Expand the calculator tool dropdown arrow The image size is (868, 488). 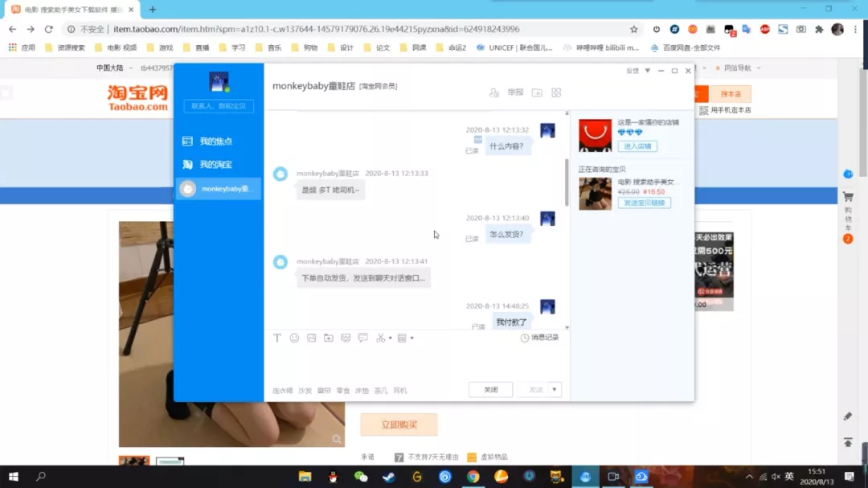(411, 338)
